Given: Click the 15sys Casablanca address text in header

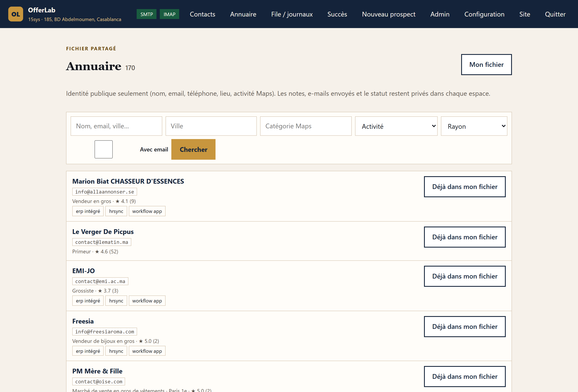Looking at the screenshot, I should [x=75, y=19].
